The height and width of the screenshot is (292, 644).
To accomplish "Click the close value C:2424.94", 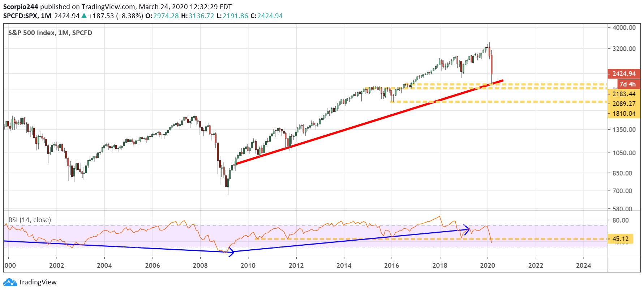I will 267,16.
